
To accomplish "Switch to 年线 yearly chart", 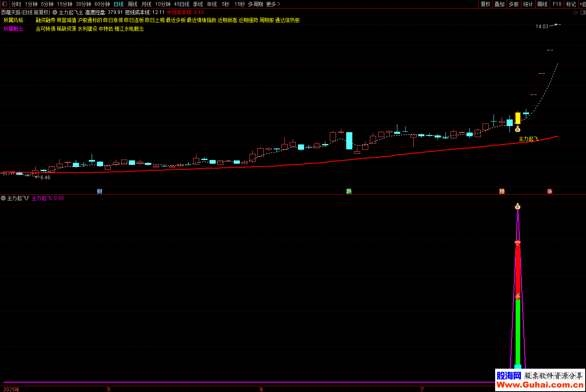I will [x=212, y=4].
